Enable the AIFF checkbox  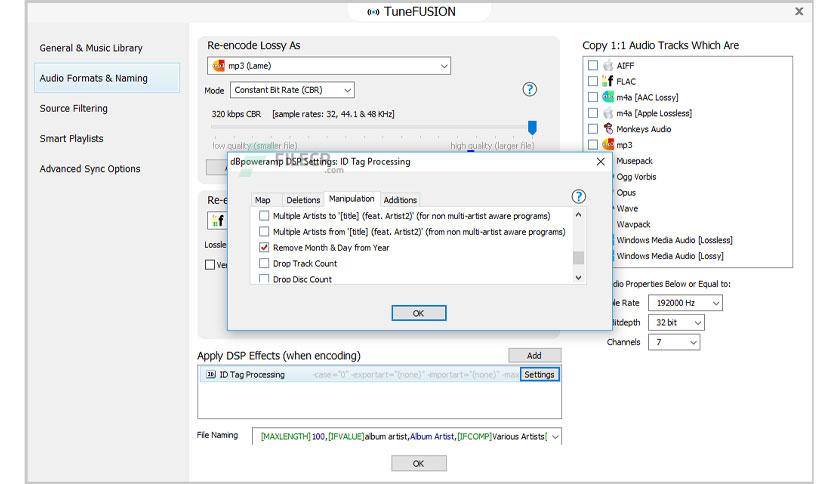pyautogui.click(x=593, y=66)
